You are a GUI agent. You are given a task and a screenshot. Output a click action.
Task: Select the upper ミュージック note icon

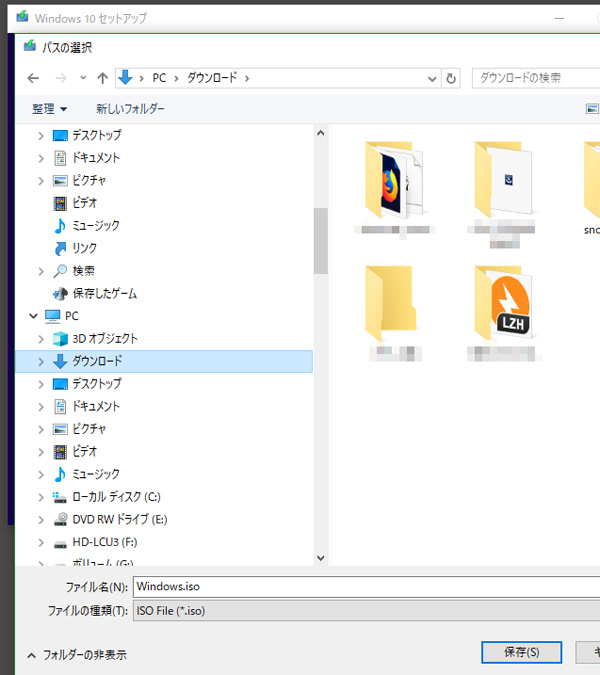[x=60, y=226]
